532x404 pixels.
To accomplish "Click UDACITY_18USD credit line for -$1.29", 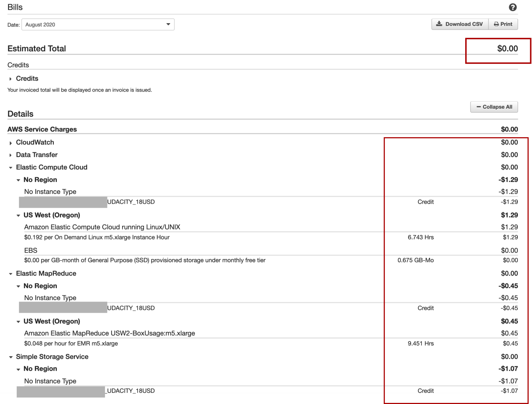I will click(131, 202).
